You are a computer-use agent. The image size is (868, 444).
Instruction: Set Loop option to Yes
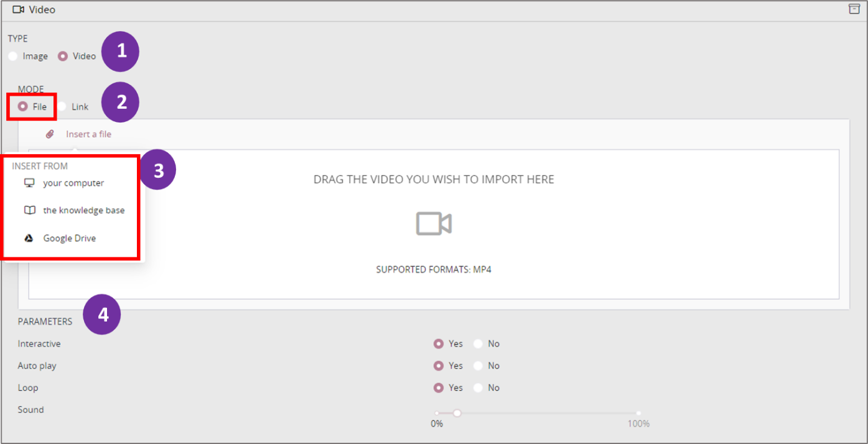pyautogui.click(x=439, y=387)
